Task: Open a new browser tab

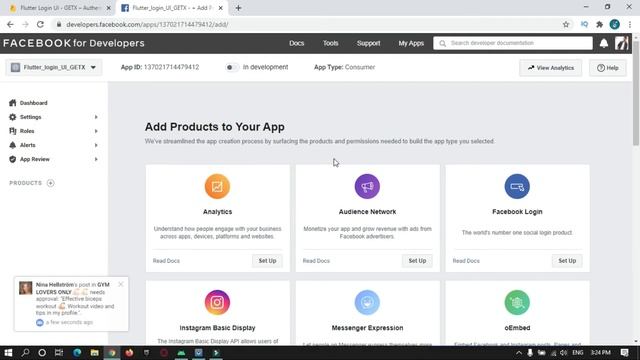Action: pos(238,8)
